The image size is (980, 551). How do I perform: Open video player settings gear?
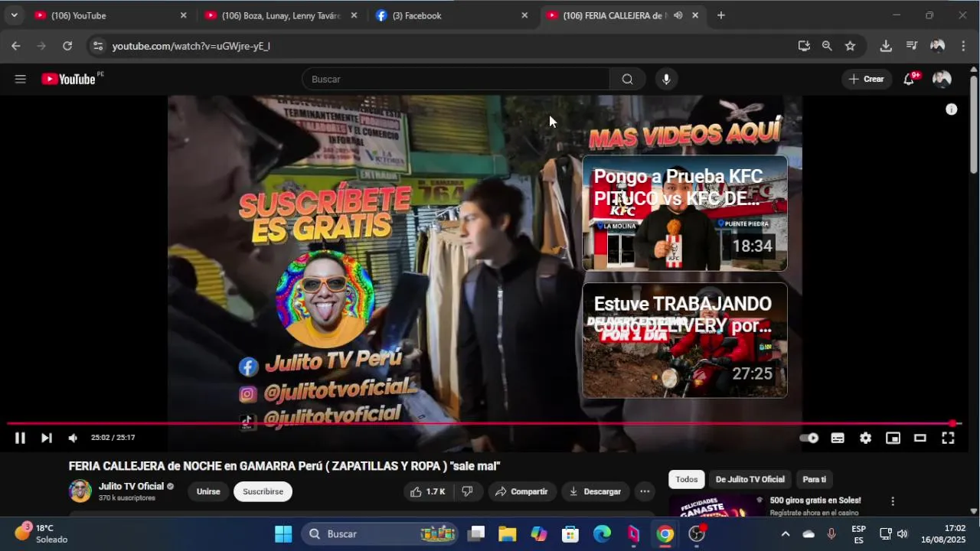point(865,438)
